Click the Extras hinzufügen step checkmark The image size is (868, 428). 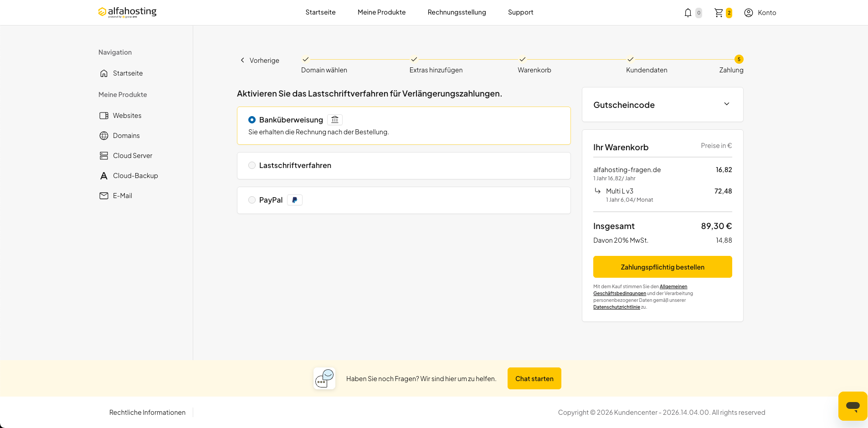[414, 59]
